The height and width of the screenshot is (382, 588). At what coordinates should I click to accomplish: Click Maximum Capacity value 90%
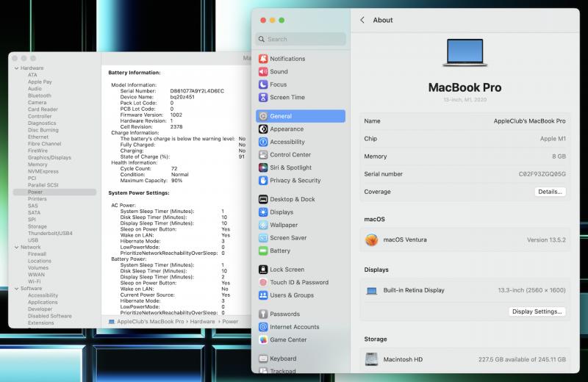[x=176, y=181]
